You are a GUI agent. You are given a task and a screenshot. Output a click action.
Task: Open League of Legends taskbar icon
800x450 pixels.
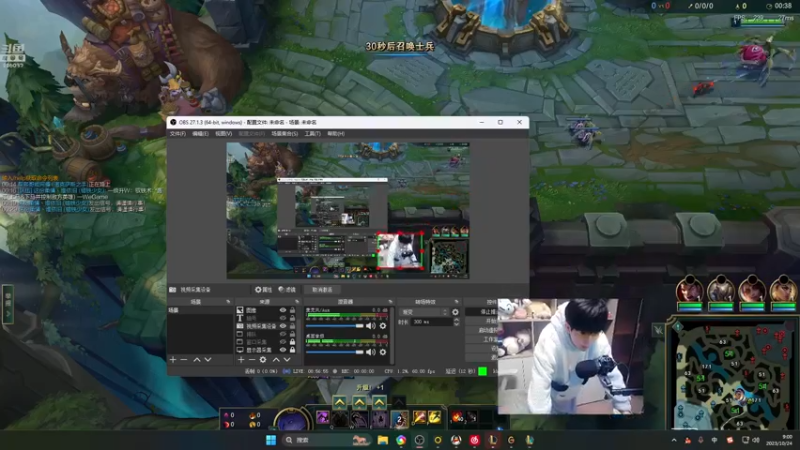click(x=493, y=440)
